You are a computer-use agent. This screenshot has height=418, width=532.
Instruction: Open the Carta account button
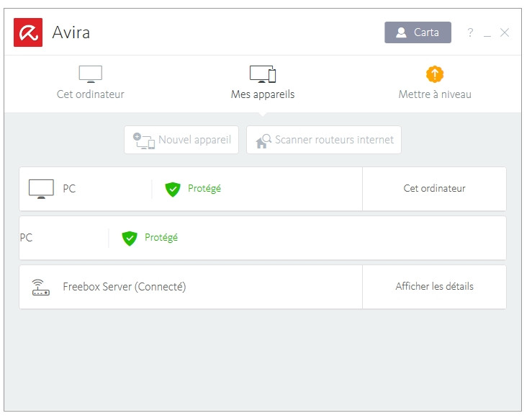tap(418, 32)
